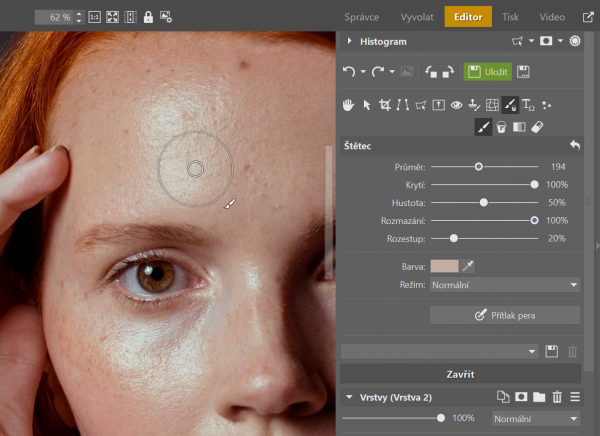Image resolution: width=600 pixels, height=436 pixels.
Task: Choose the Gradient tool
Action: (x=519, y=127)
